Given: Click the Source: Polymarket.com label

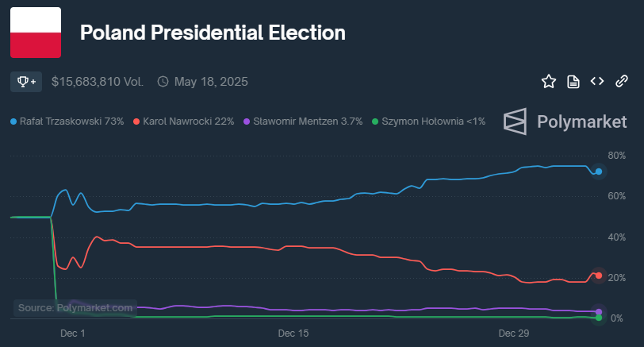Looking at the screenshot, I should 75,308.
